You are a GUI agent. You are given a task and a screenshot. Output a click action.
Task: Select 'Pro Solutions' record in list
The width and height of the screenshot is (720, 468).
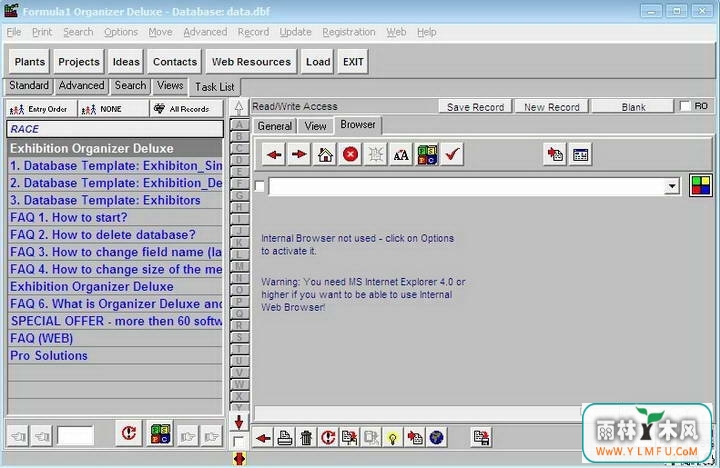point(115,355)
